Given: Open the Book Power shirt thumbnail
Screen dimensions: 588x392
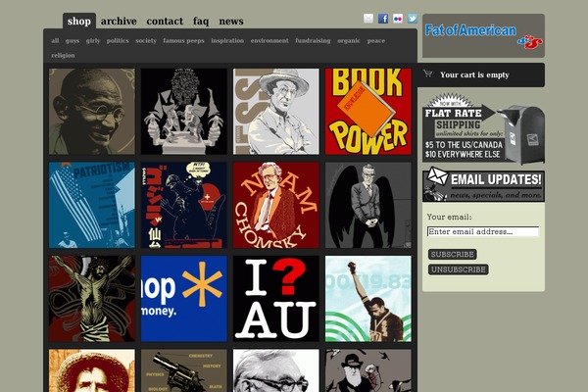Looking at the screenshot, I should pyautogui.click(x=368, y=112).
